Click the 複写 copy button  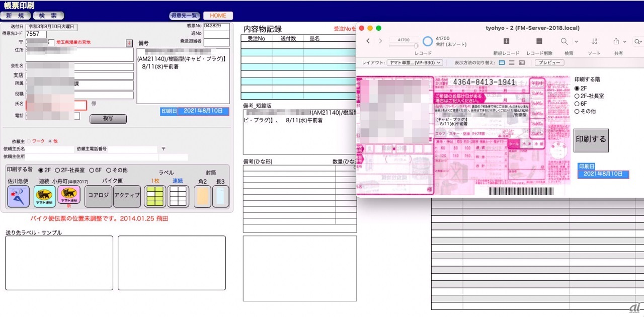point(108,119)
